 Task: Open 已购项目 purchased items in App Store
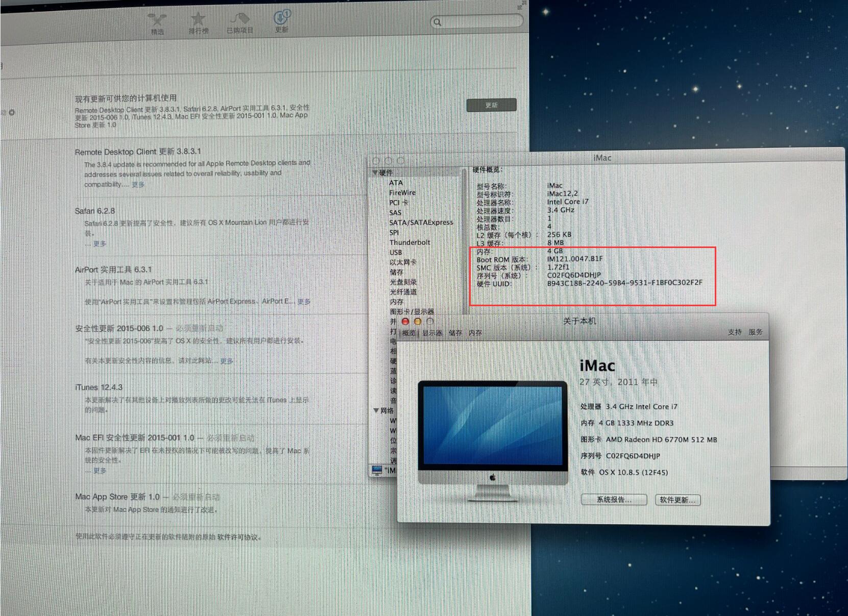240,23
